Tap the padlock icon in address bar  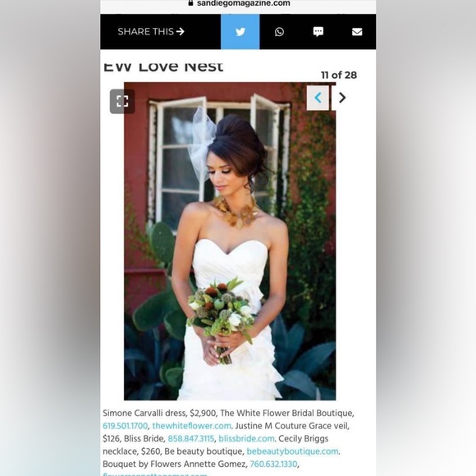[191, 3]
